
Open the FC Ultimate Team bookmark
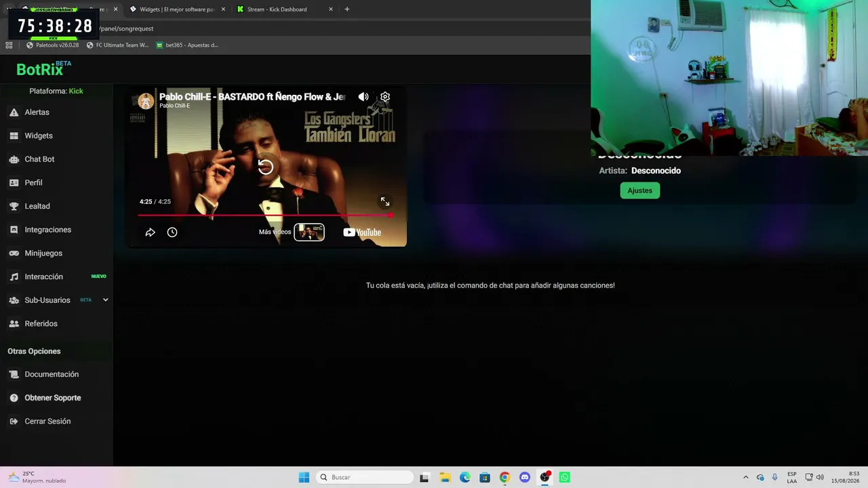tap(118, 45)
